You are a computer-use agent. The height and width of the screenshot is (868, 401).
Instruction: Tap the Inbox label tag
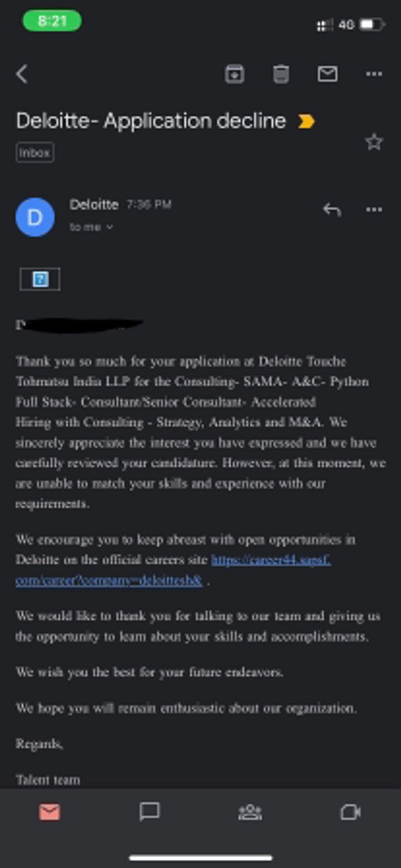pos(35,153)
